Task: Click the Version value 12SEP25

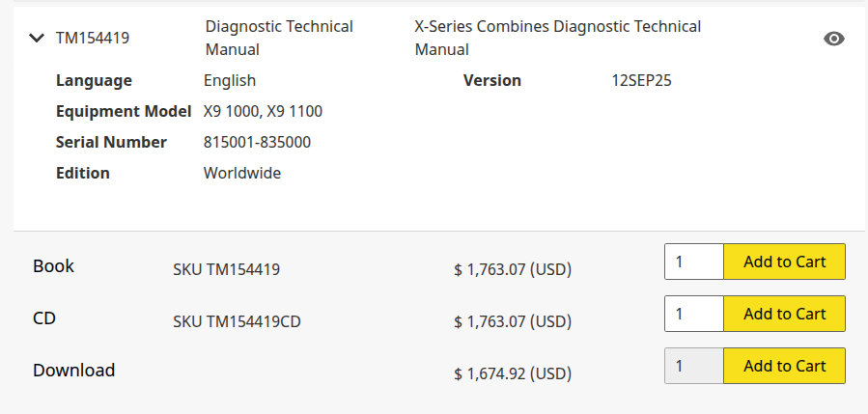Action: pos(642,81)
